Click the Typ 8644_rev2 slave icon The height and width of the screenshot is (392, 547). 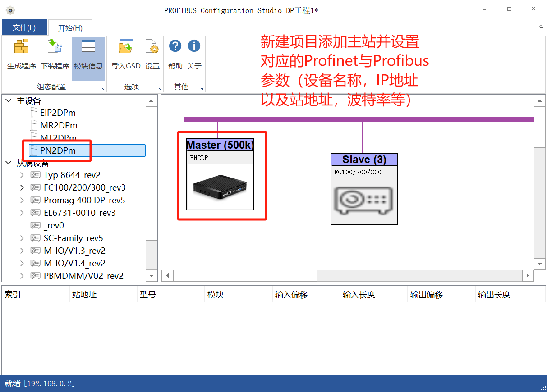tap(35, 175)
